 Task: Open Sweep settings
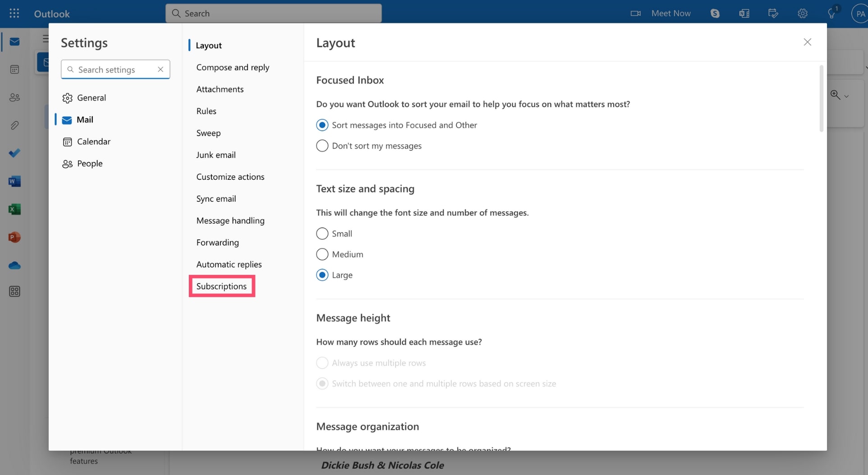click(x=208, y=133)
